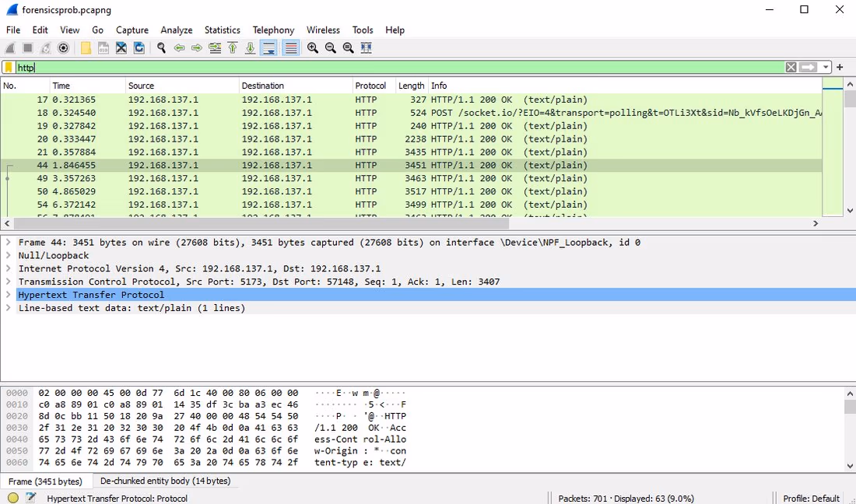Open the Analyze menu
The image size is (856, 504).
pyautogui.click(x=177, y=30)
